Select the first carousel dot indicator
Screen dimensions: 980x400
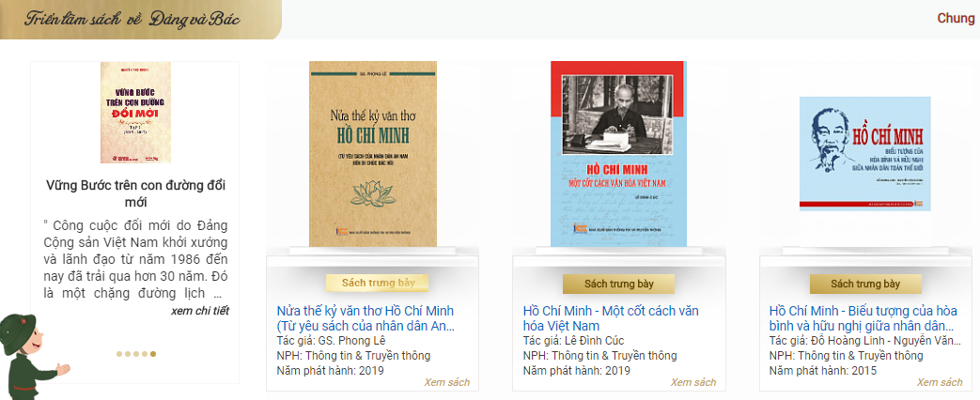point(119,354)
